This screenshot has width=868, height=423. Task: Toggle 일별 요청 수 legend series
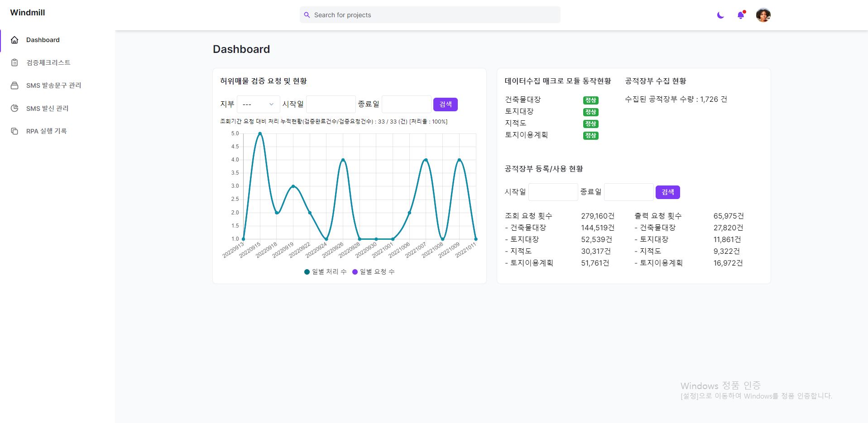[373, 272]
